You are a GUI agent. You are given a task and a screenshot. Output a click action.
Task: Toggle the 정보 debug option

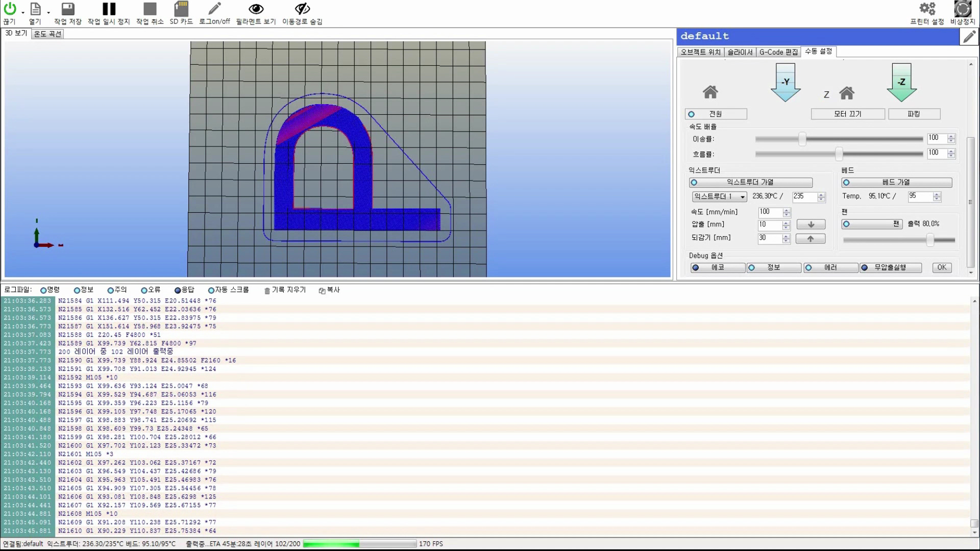coord(773,267)
